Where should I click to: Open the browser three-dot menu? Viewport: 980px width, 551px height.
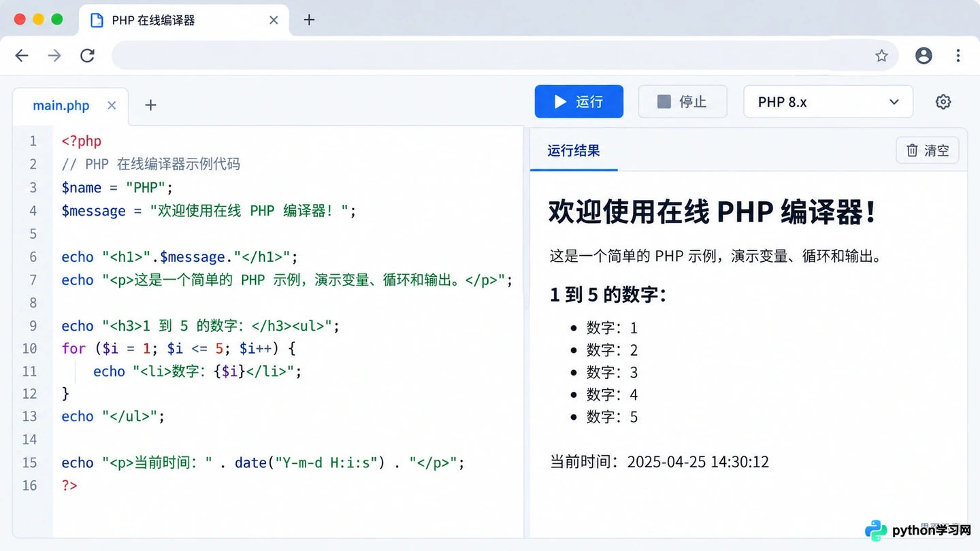[958, 56]
